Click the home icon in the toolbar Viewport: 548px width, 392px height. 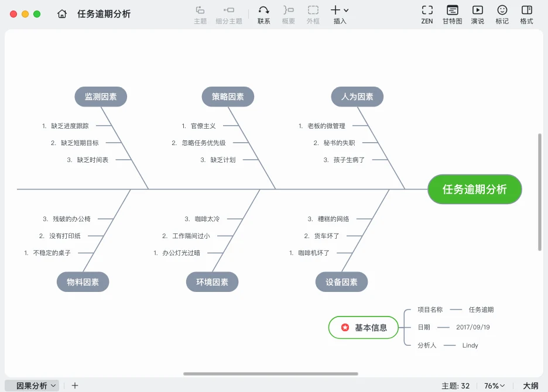click(62, 13)
